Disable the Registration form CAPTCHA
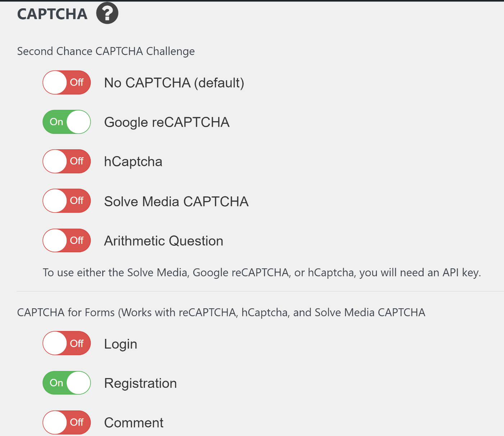Image resolution: width=504 pixels, height=436 pixels. (67, 383)
